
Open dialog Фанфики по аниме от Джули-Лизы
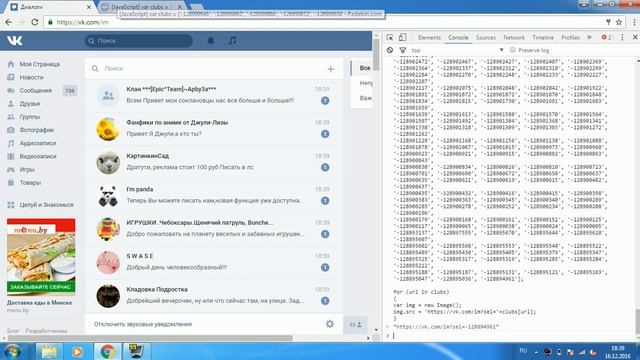click(x=214, y=129)
